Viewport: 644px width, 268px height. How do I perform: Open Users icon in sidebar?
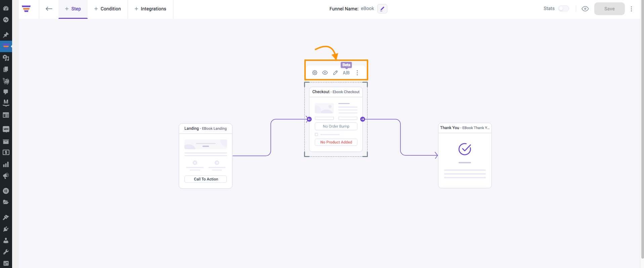click(6, 240)
